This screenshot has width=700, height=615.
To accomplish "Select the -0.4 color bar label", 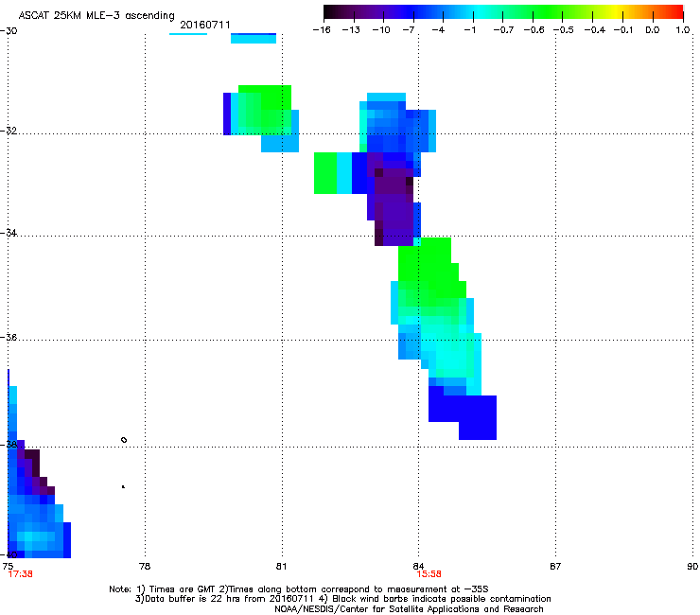I will click(595, 30).
